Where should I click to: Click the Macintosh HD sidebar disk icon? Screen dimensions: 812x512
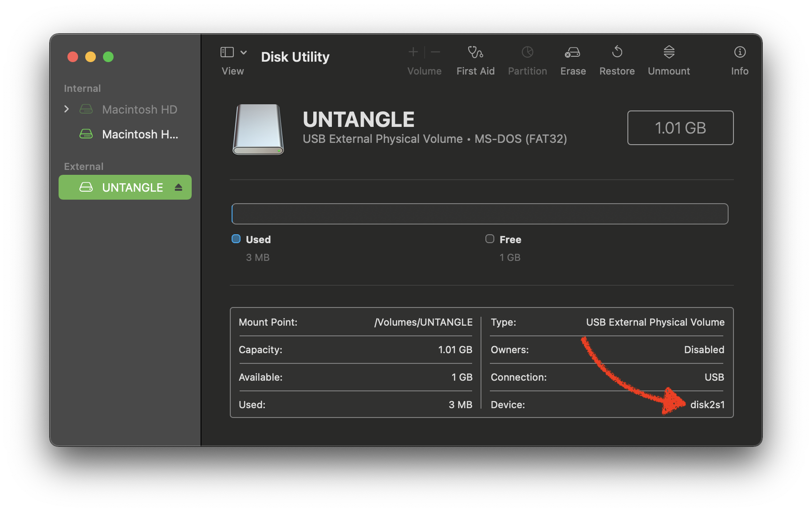[x=86, y=109]
